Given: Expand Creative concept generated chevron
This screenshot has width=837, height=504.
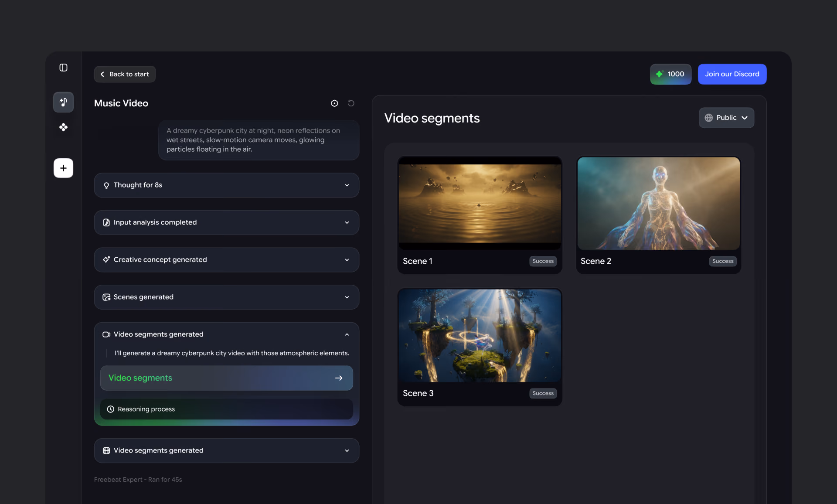Looking at the screenshot, I should coord(347,260).
